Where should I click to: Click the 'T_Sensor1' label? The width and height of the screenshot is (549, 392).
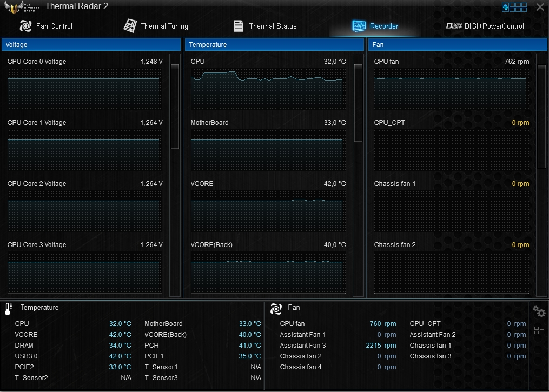(x=161, y=367)
